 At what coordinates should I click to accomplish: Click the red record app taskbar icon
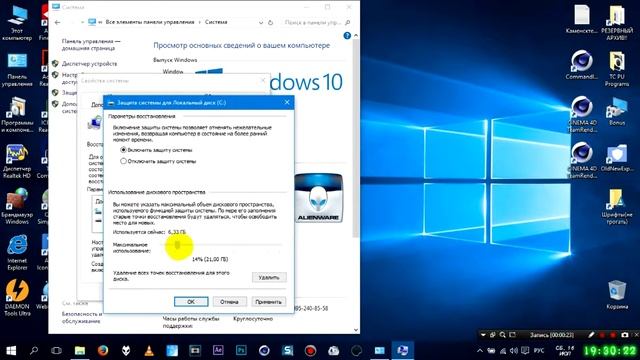[310, 351]
